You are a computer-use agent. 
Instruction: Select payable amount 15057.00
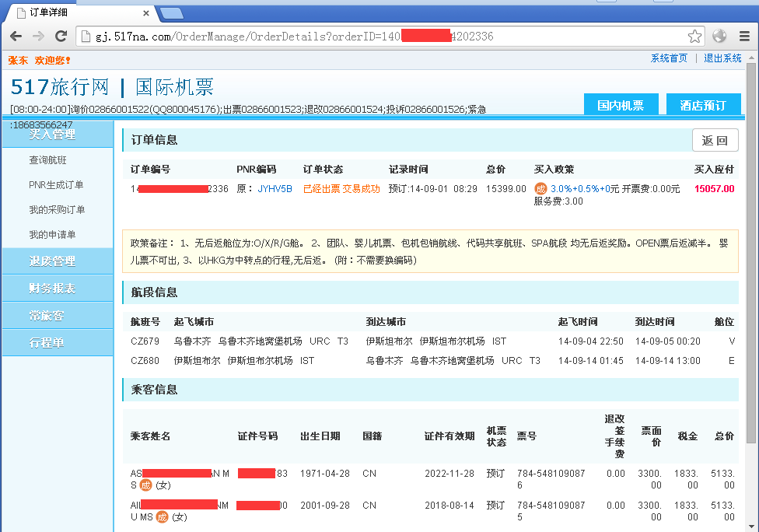715,189
